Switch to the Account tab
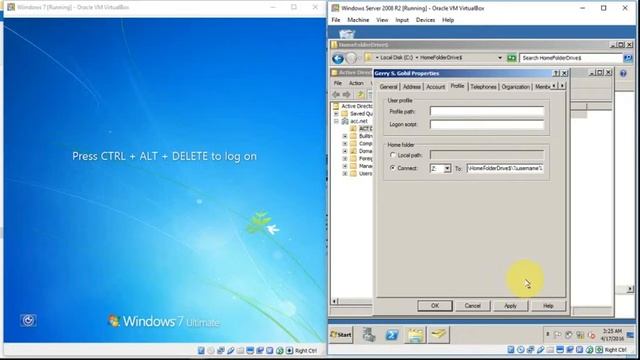The height and width of the screenshot is (360, 640). click(x=436, y=87)
